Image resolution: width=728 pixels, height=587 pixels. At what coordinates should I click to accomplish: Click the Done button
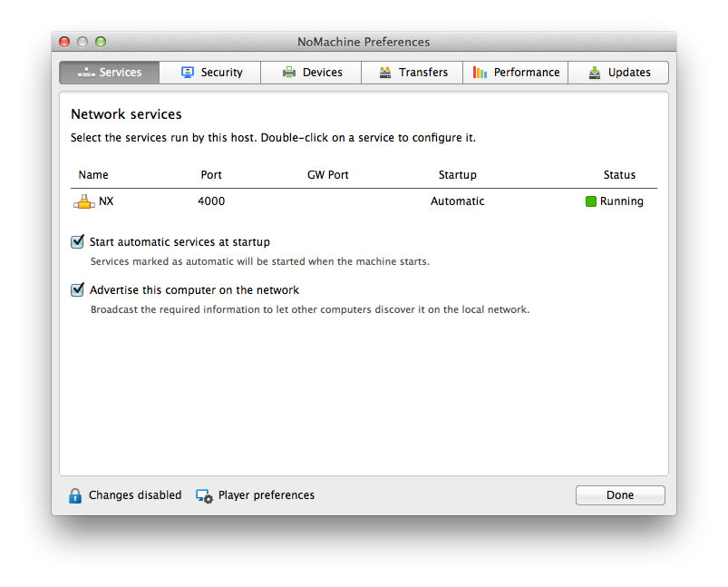click(x=620, y=495)
